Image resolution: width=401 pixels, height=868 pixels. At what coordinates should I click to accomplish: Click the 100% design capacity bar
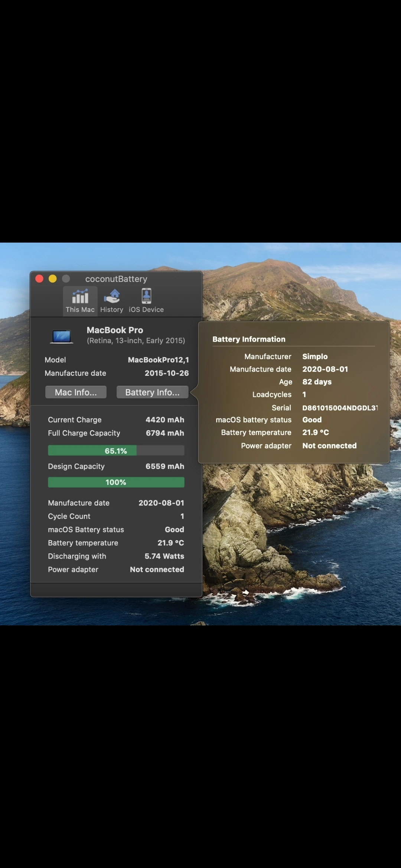pyautogui.click(x=116, y=482)
